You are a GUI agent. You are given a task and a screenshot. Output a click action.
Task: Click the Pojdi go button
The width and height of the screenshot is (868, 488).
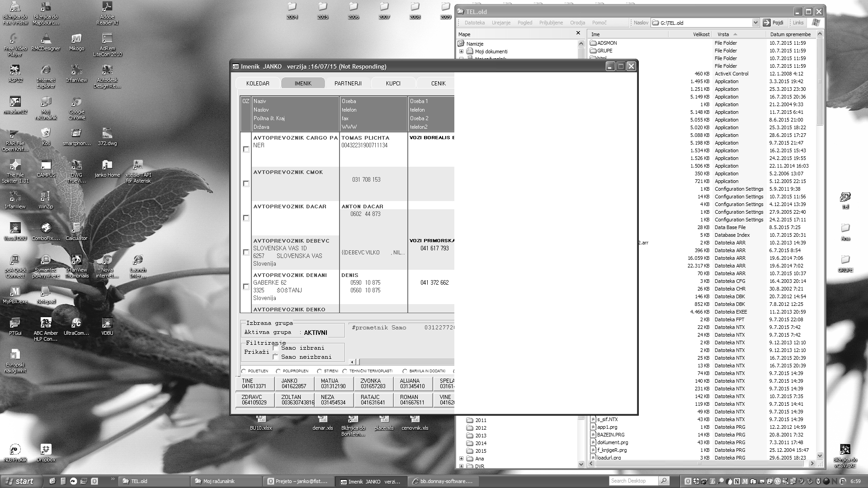click(x=774, y=23)
